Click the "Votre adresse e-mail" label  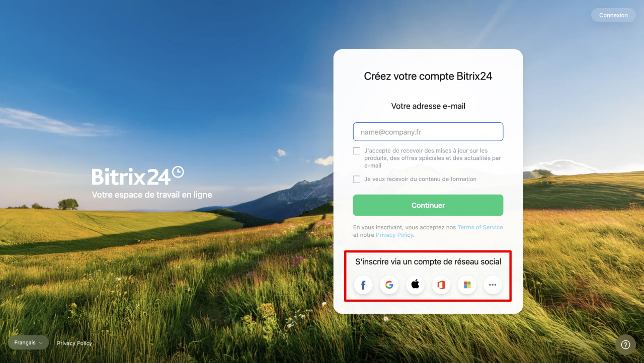click(x=428, y=106)
